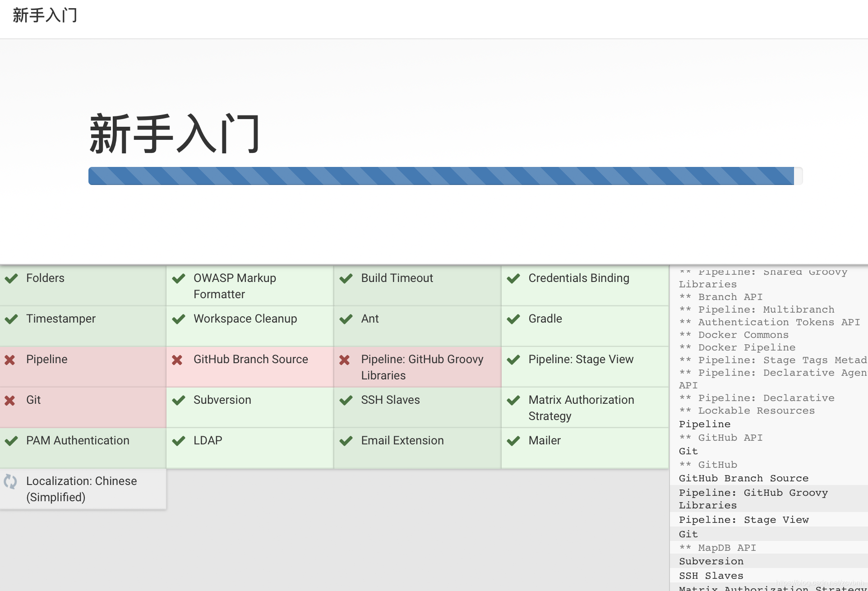
Task: Click the Email Extension plugin label
Action: click(x=402, y=440)
